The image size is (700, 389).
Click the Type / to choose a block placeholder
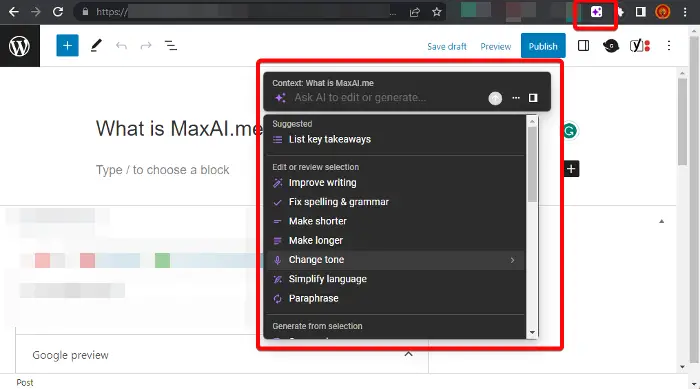pyautogui.click(x=162, y=170)
